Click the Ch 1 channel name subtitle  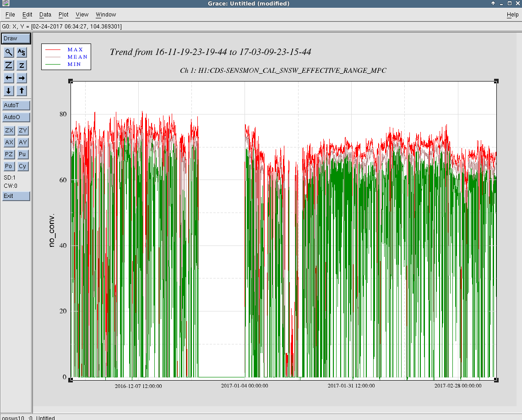(x=283, y=71)
